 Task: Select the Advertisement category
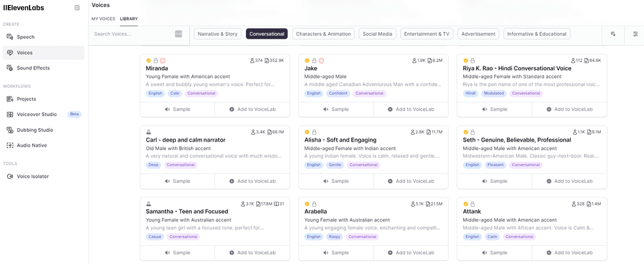click(x=478, y=34)
